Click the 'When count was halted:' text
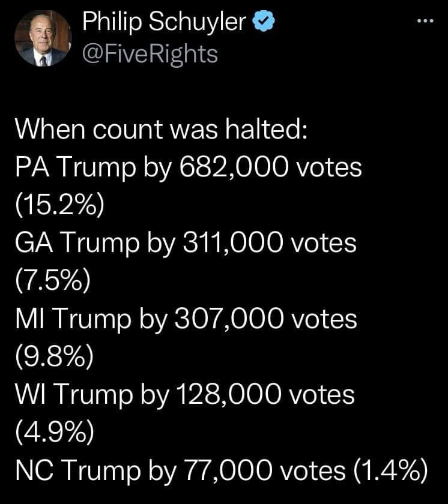 162,129
